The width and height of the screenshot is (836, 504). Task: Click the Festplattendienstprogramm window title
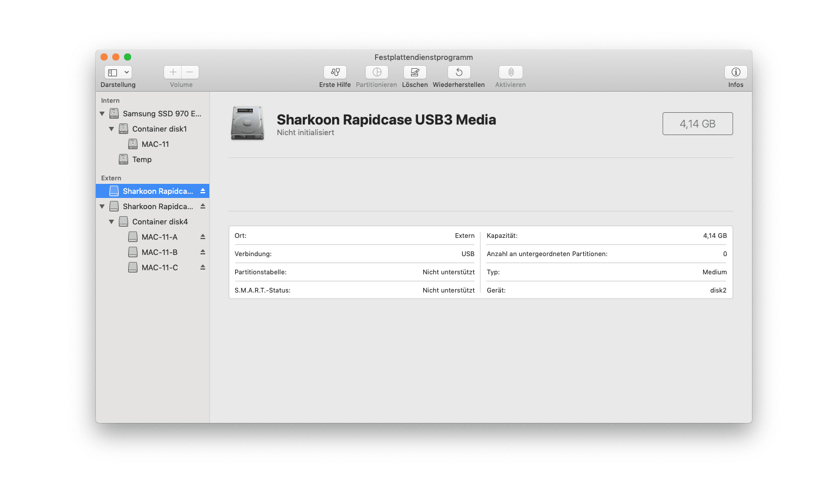pyautogui.click(x=424, y=58)
